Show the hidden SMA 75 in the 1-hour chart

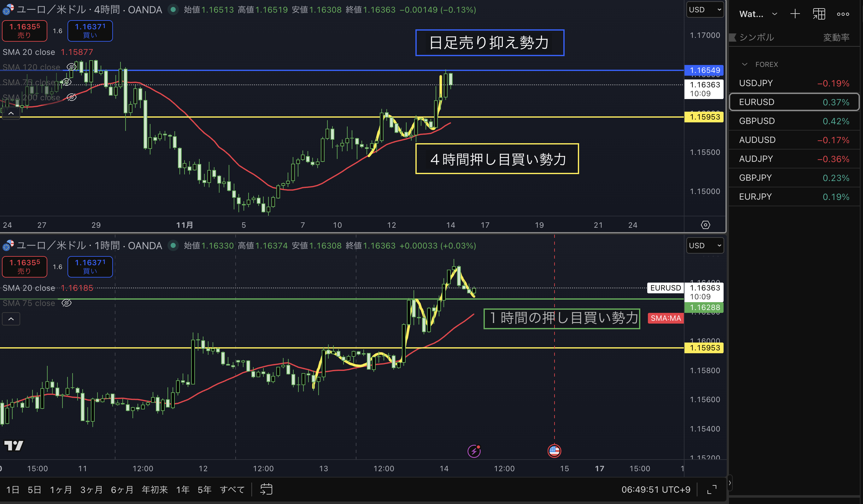(x=67, y=303)
